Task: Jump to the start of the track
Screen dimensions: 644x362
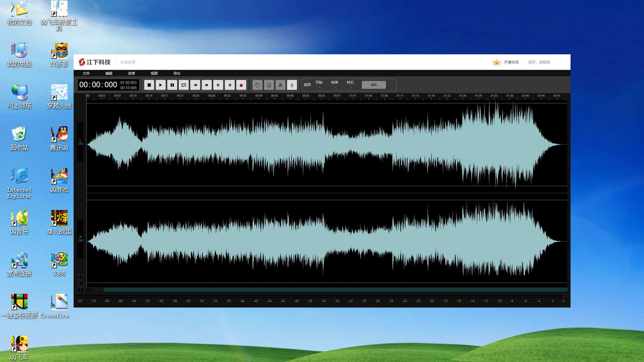Action: click(x=218, y=85)
